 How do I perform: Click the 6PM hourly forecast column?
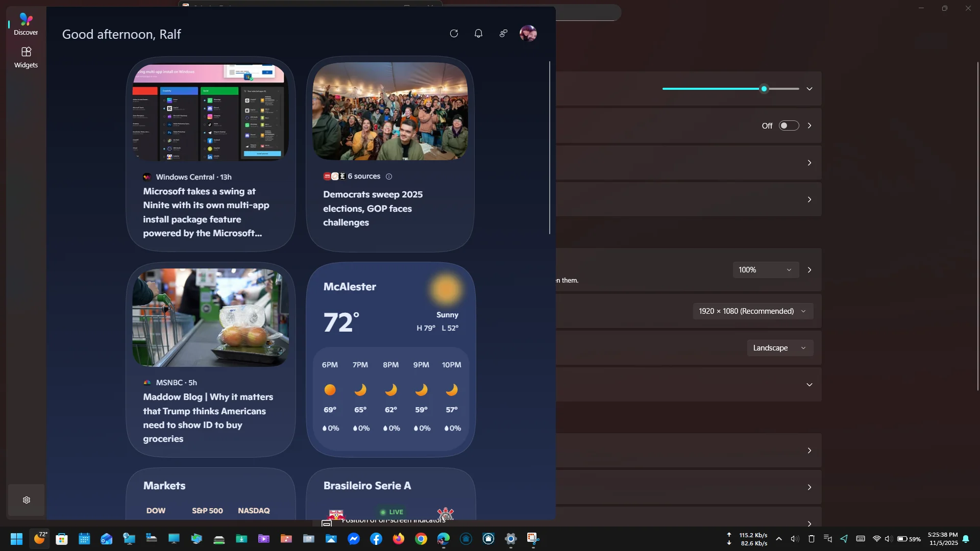point(330,396)
